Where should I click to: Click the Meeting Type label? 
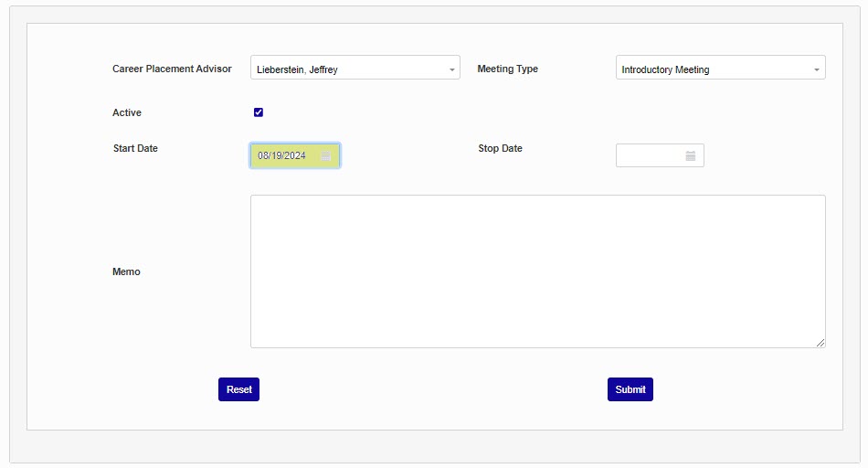508,69
